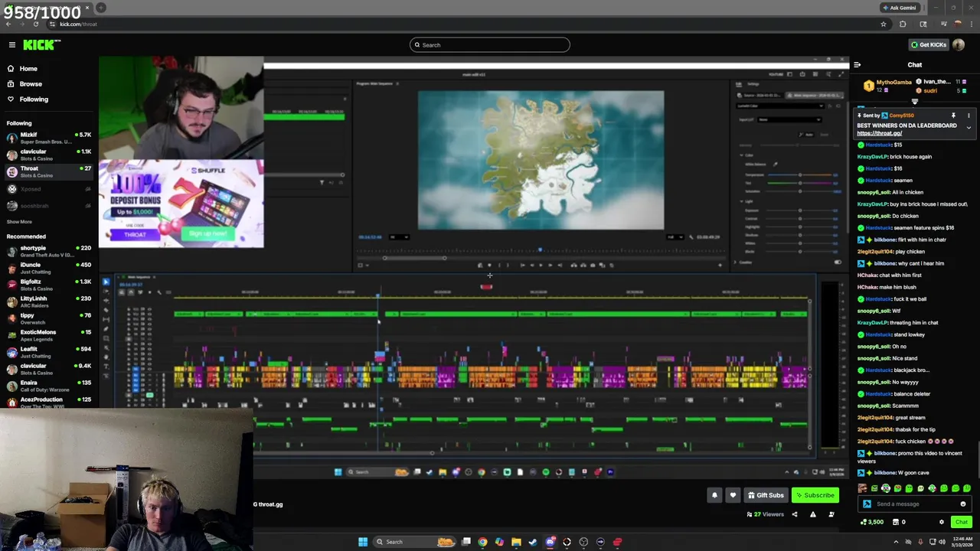Bookmark this page with star icon
980x551 pixels.
[884, 24]
